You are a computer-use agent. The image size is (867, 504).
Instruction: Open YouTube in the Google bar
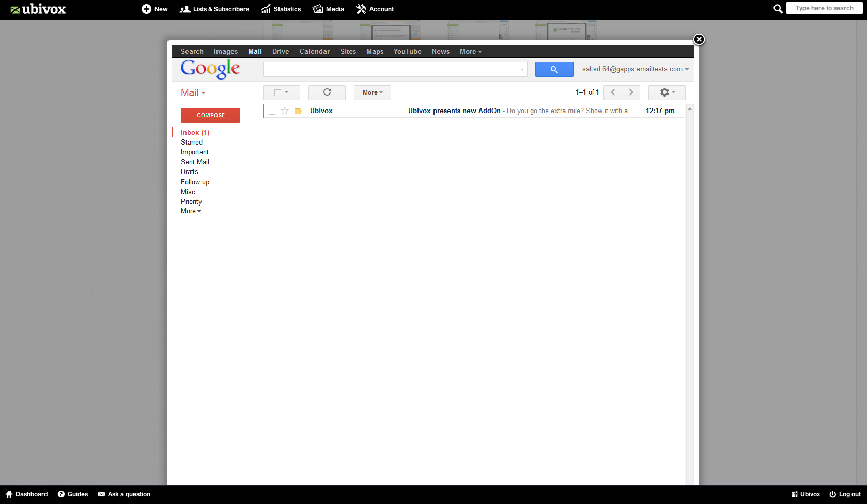pos(408,52)
